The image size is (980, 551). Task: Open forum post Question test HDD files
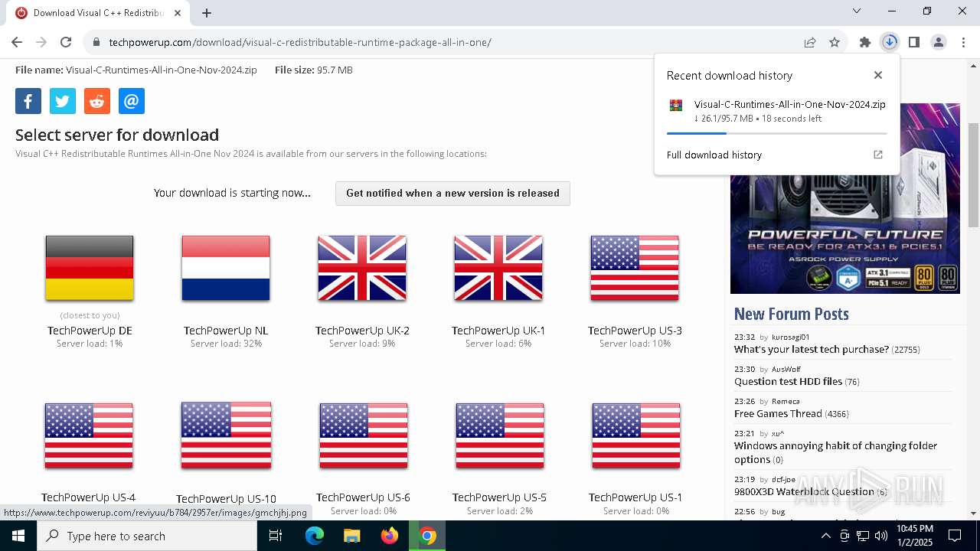pyautogui.click(x=788, y=381)
